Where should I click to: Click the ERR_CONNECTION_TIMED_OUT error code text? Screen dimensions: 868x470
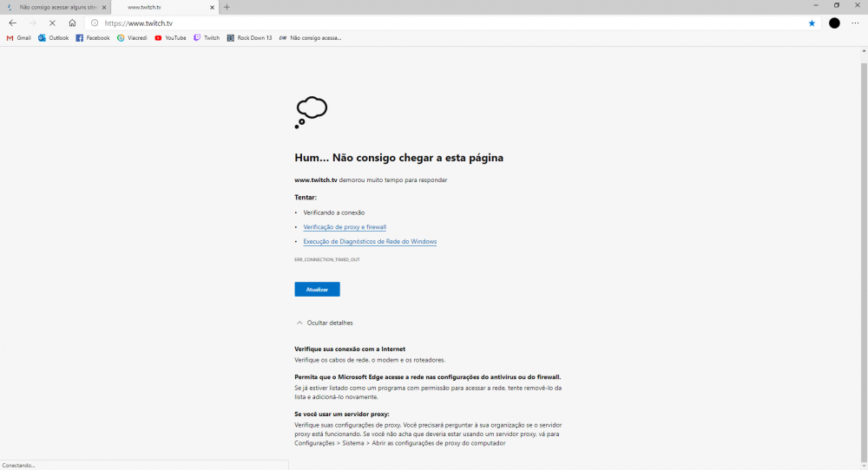point(327,259)
